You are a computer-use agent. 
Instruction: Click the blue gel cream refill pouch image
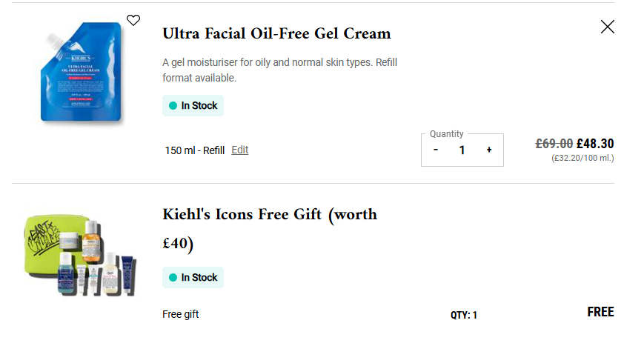click(79, 76)
